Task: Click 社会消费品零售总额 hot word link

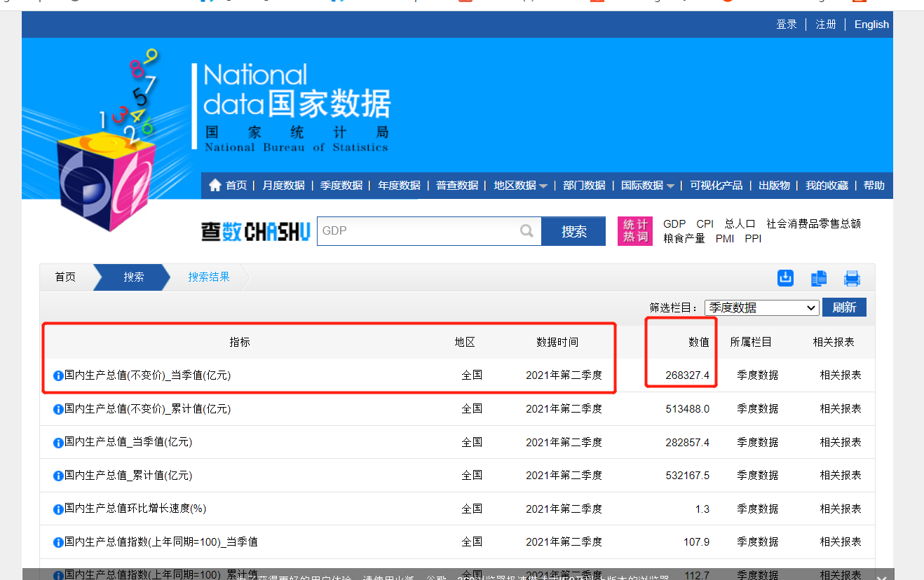Action: pyautogui.click(x=814, y=224)
